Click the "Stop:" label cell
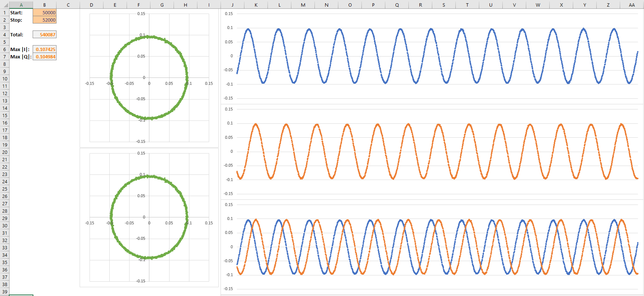 [x=21, y=20]
